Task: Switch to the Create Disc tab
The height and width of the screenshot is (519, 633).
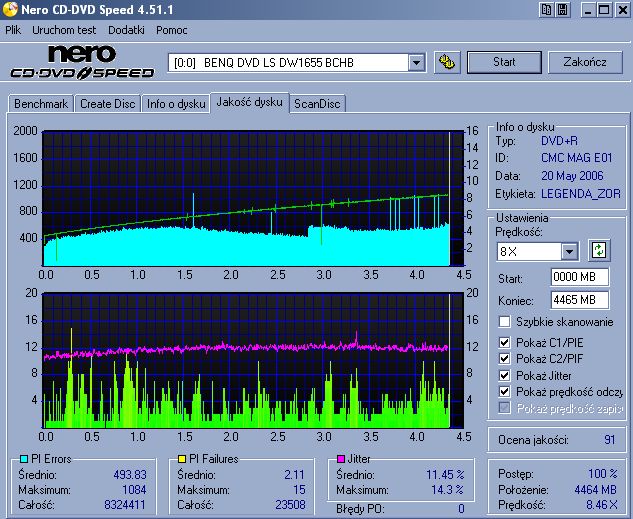Action: tap(107, 104)
